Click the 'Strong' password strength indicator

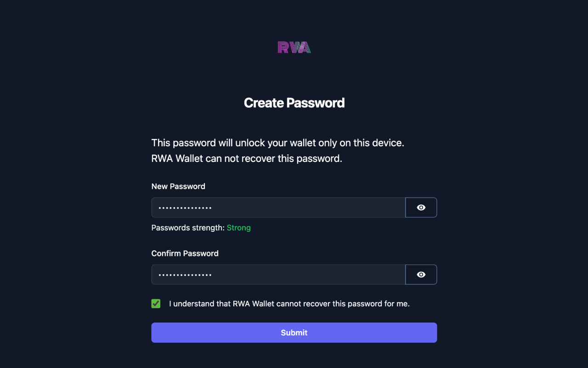[238, 227]
